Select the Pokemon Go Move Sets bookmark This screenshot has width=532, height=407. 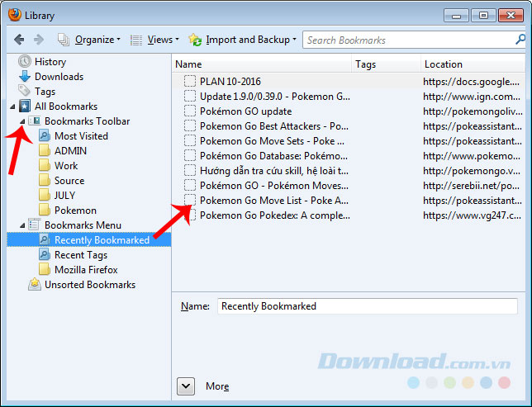pyautogui.click(x=272, y=141)
